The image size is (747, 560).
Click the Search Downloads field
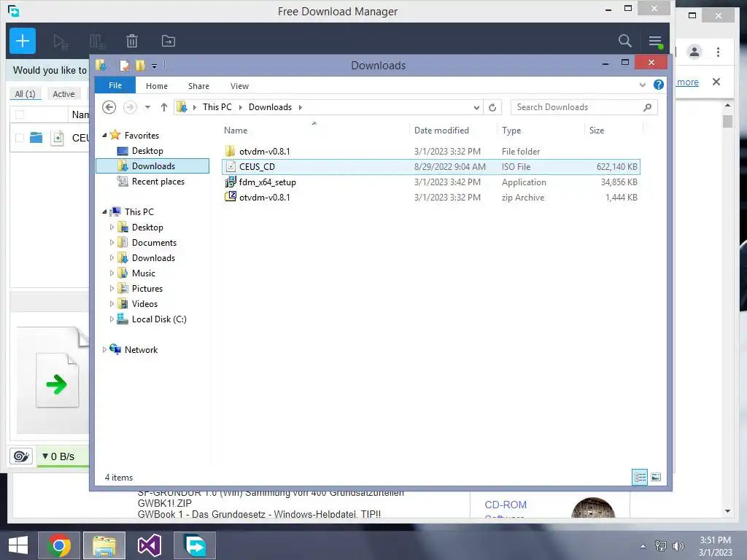(584, 107)
